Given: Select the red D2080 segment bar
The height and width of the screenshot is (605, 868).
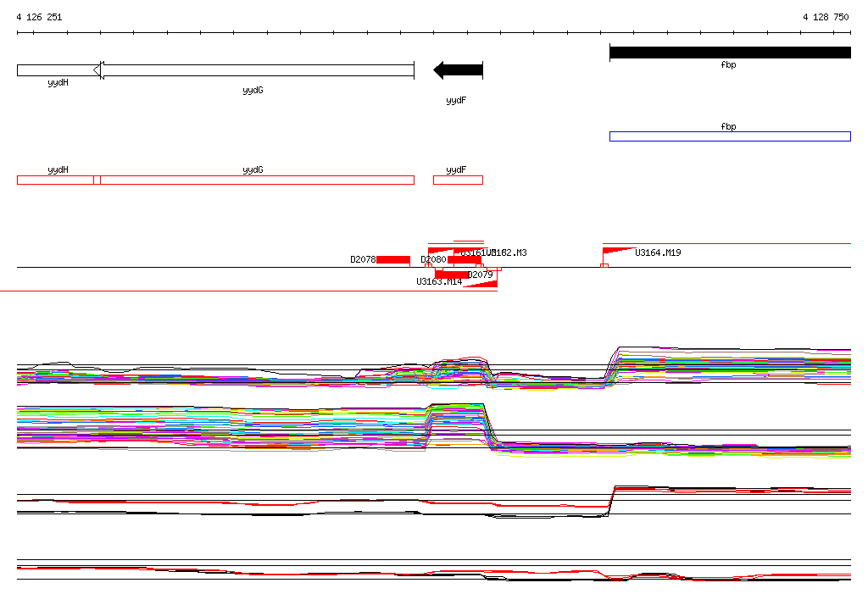Looking at the screenshot, I should 464,260.
